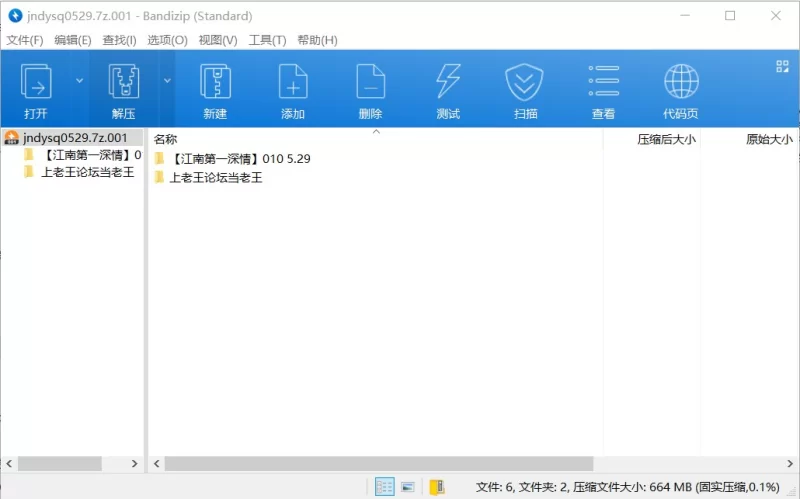Click the 新建 (New archive) icon
800x499 pixels.
(215, 82)
